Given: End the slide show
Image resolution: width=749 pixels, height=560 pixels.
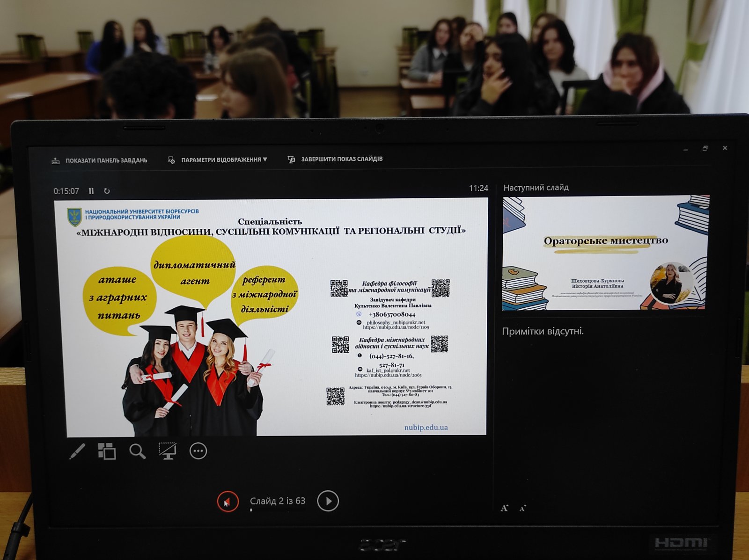Looking at the screenshot, I should pos(335,159).
